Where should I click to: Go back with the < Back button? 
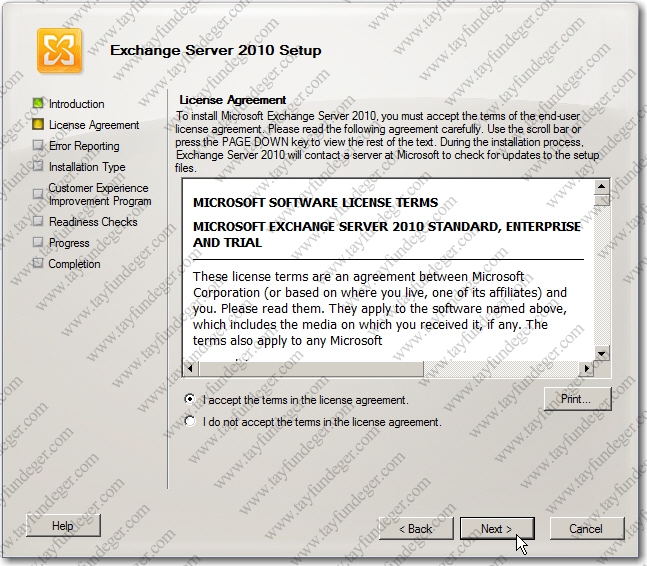[x=416, y=528]
